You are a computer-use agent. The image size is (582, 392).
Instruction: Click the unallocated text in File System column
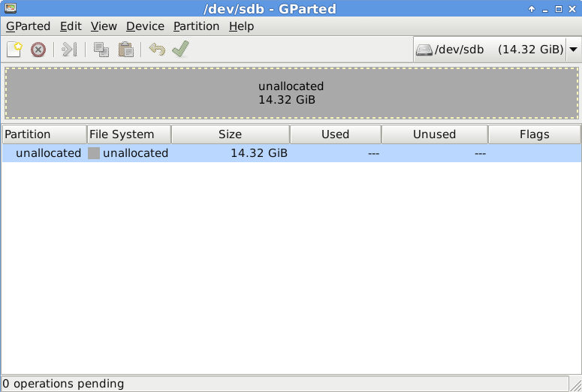135,153
